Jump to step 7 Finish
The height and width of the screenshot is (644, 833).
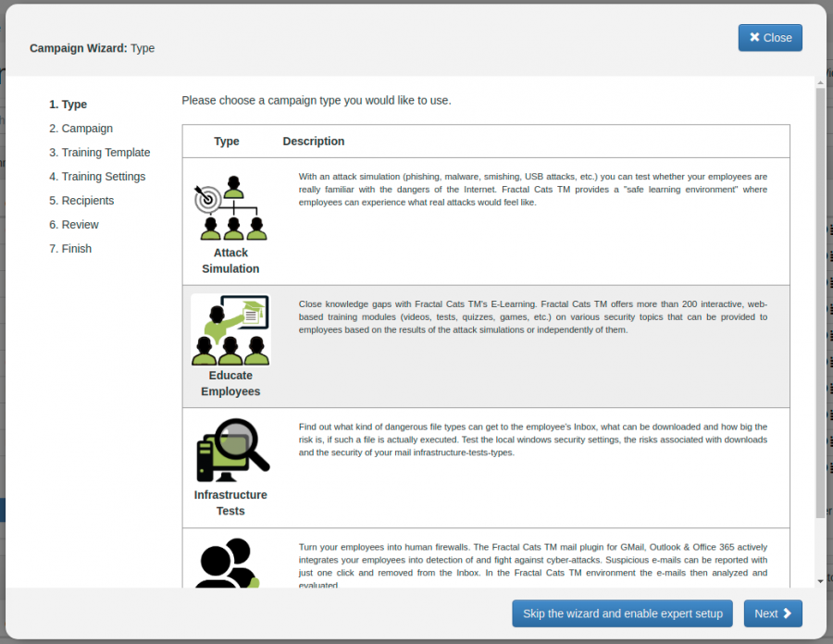(70, 249)
